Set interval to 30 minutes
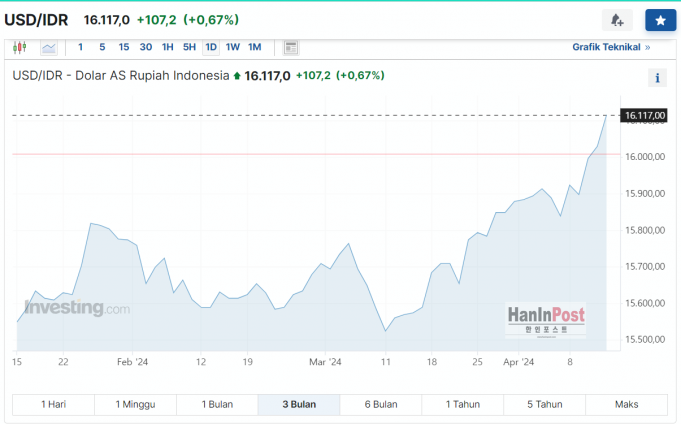 pyautogui.click(x=146, y=47)
